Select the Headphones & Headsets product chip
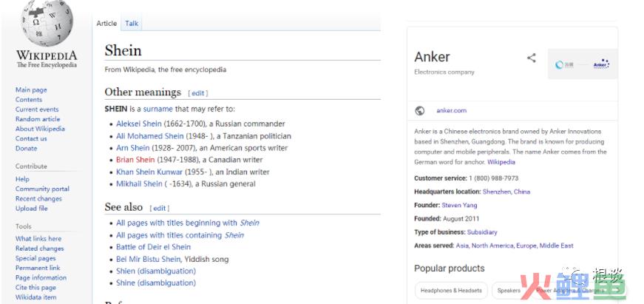Image resolution: width=644 pixels, height=304 pixels. pos(451,291)
